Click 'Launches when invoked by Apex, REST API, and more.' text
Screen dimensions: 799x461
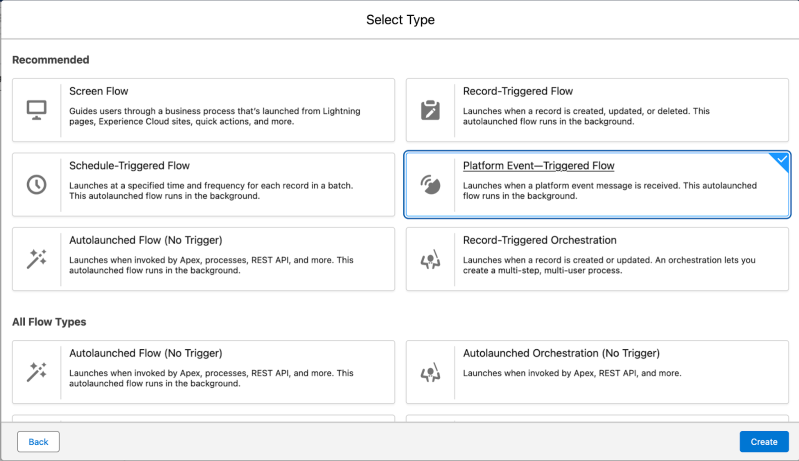(x=572, y=373)
